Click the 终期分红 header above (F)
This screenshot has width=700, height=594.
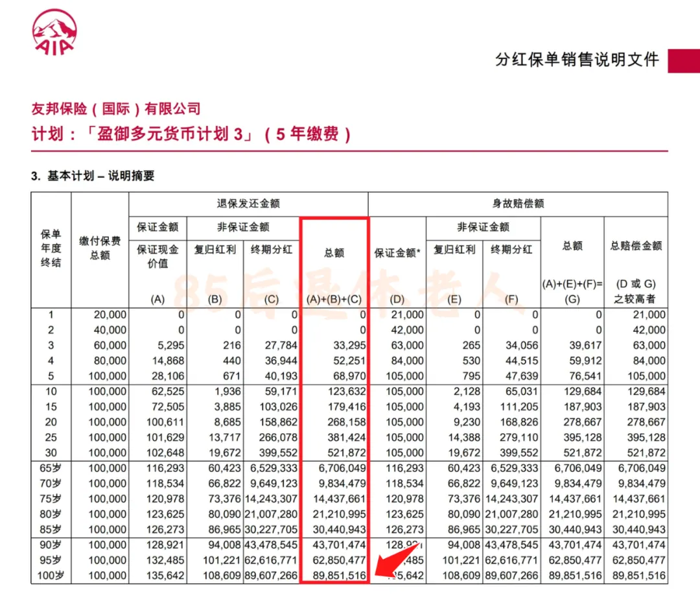click(511, 250)
